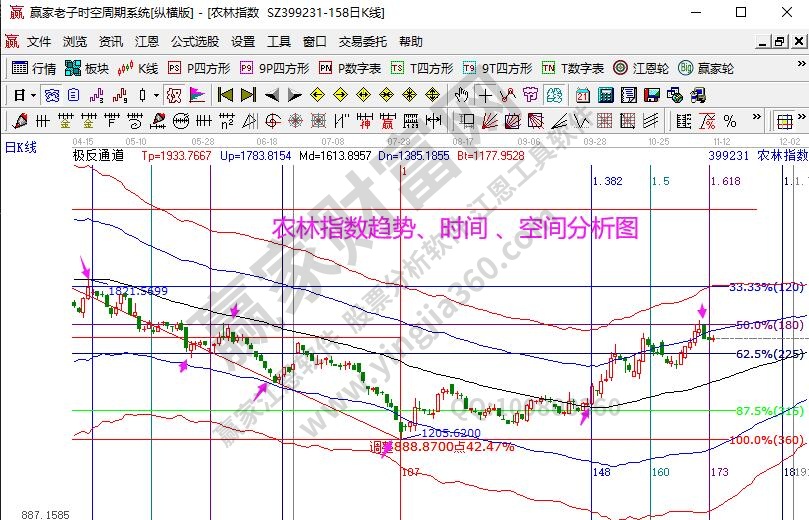Toggle the blue pattern icon next to 日 dropdown
This screenshot has height=520, width=809.
(52, 95)
